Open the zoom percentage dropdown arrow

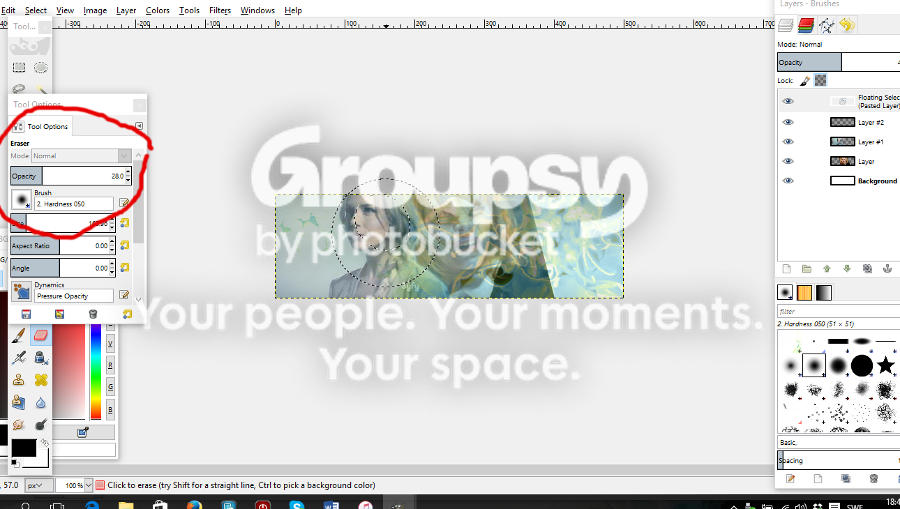(88, 485)
